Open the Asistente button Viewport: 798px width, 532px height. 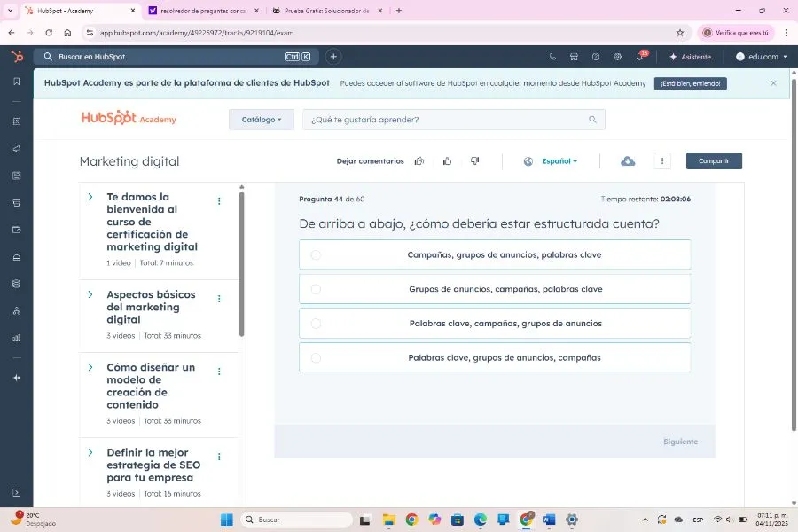pos(690,57)
